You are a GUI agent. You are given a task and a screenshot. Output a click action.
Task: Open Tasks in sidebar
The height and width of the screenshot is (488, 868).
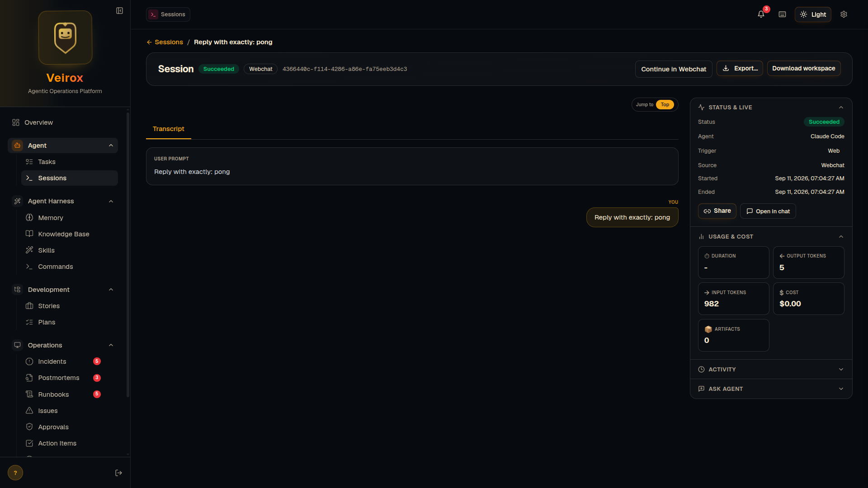click(x=70, y=162)
